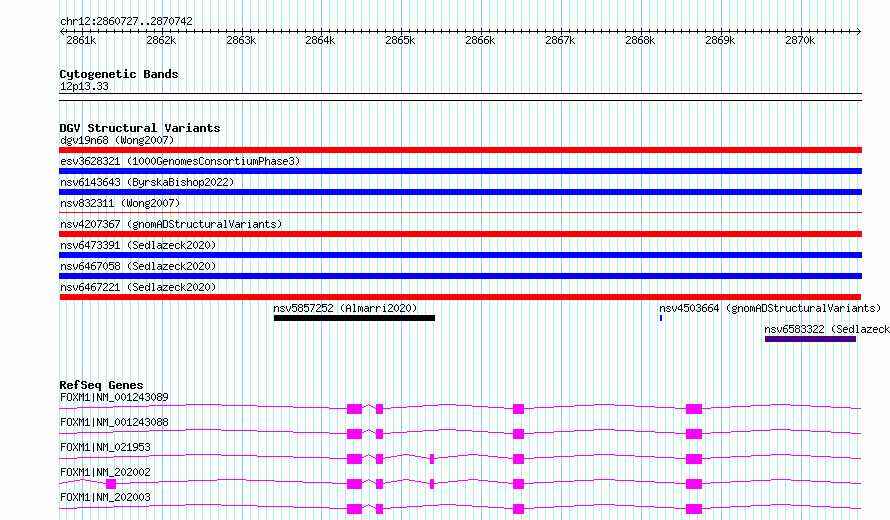This screenshot has height=520, width=890.
Task: Open the nsv832311 (Wong2007) label
Action: [120, 203]
